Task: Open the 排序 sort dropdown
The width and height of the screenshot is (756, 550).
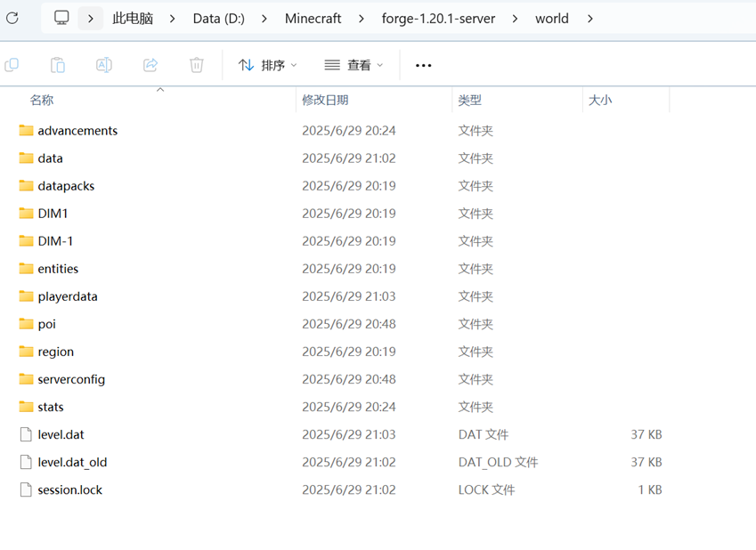Action: pos(268,65)
